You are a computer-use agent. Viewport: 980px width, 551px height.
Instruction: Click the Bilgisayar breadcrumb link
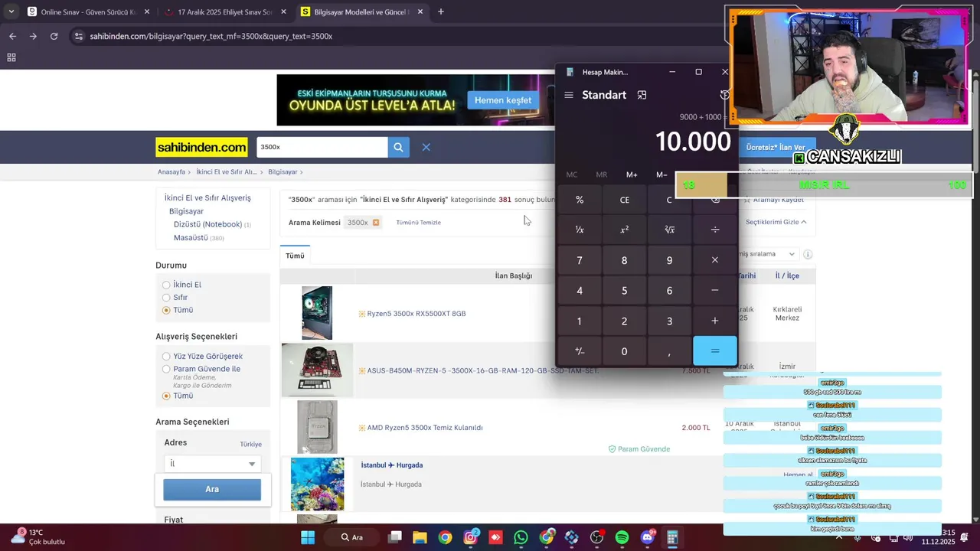(283, 172)
